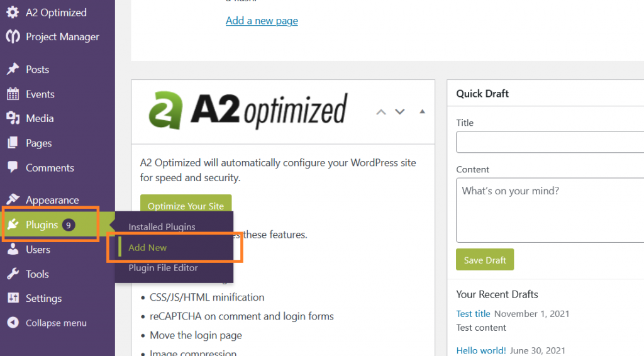Click the green A2 logo image
644x356 pixels.
165,111
